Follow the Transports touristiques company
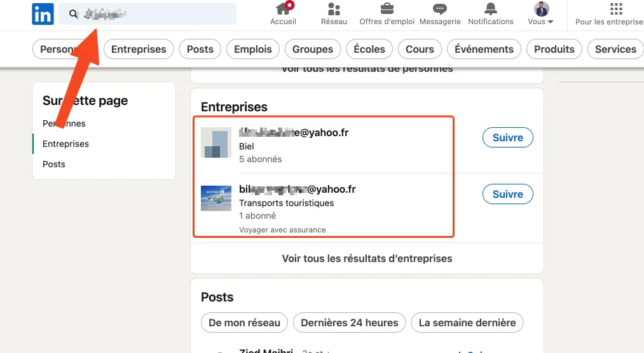 [508, 195]
